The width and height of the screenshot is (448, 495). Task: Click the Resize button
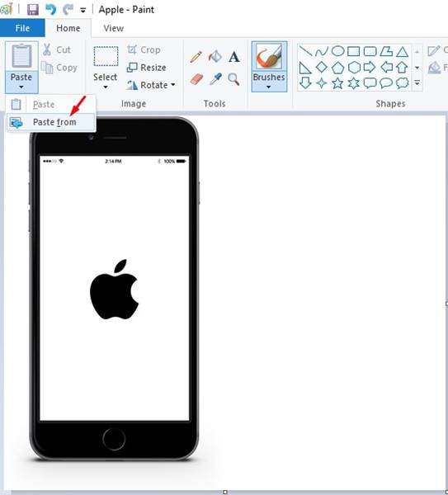tap(147, 68)
